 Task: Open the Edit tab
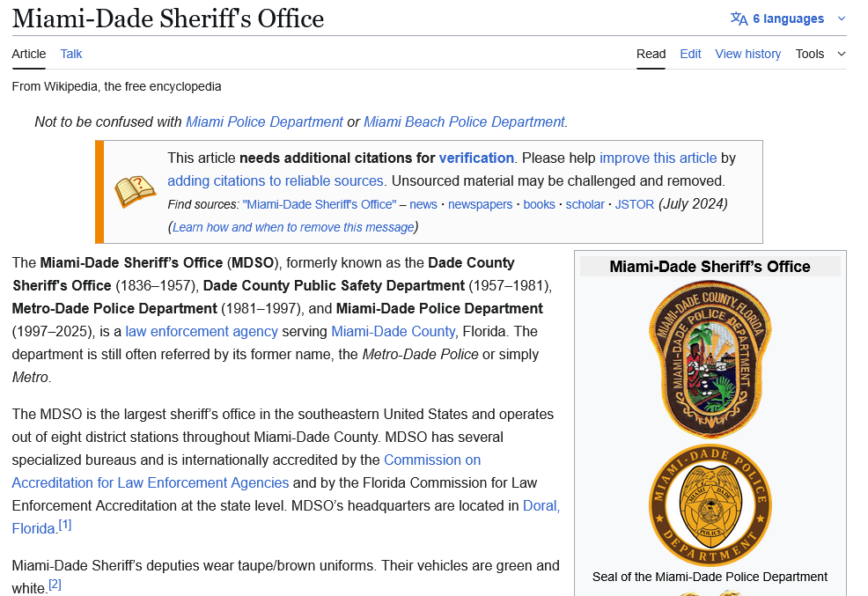(690, 54)
